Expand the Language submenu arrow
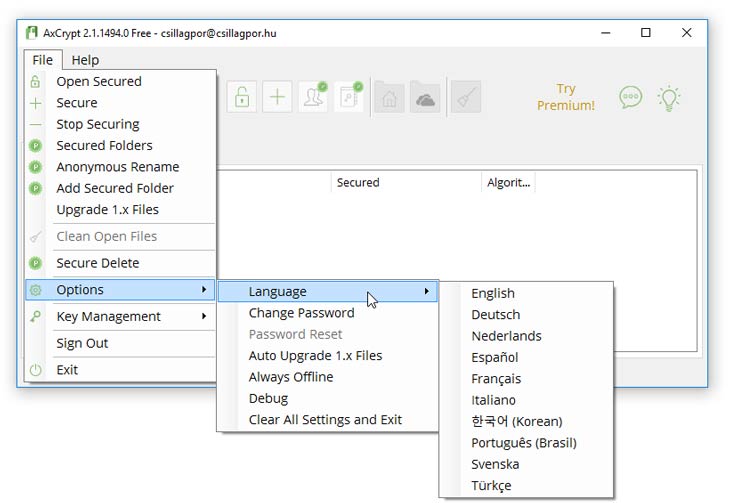Viewport: 730px width, 503px height. [426, 291]
